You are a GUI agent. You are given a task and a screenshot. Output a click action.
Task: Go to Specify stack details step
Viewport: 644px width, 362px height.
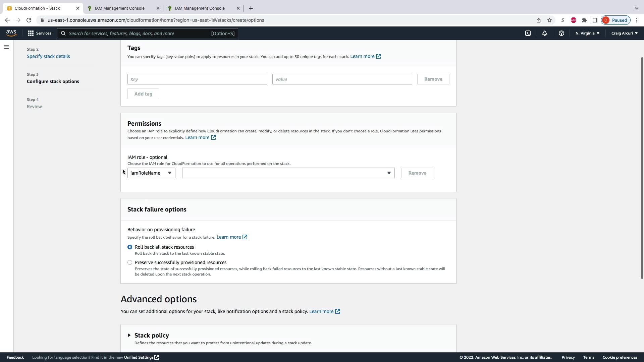click(48, 56)
